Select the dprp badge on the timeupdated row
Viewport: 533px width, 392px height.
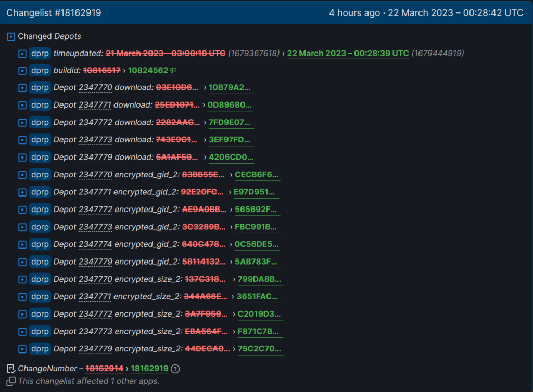click(40, 53)
